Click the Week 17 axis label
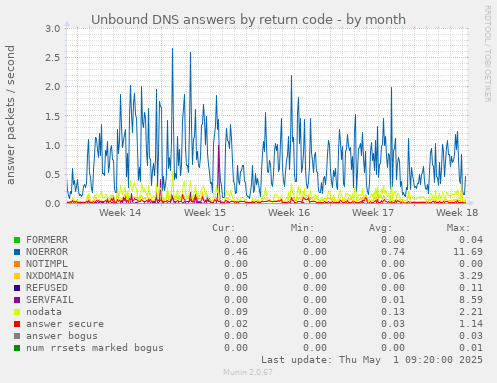 pos(373,213)
